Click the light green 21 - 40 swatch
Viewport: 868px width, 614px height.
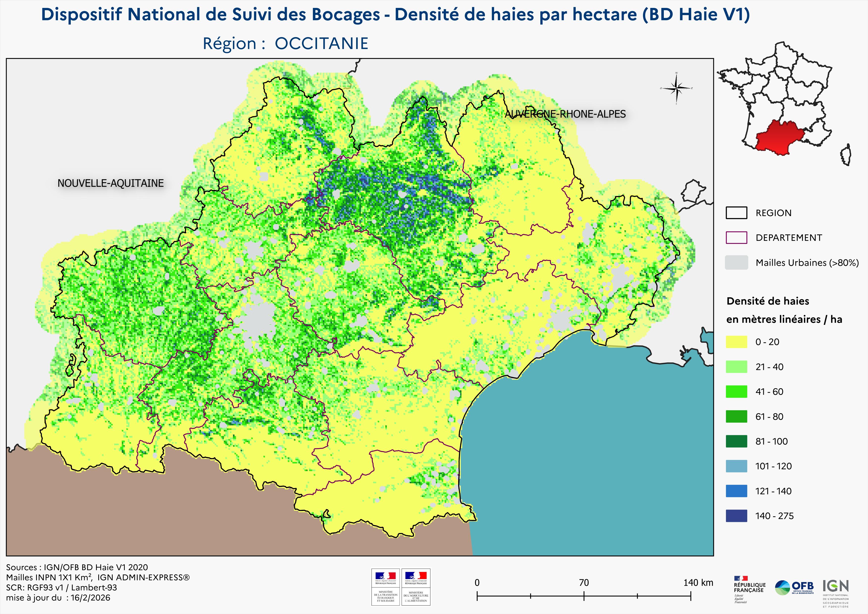736,367
